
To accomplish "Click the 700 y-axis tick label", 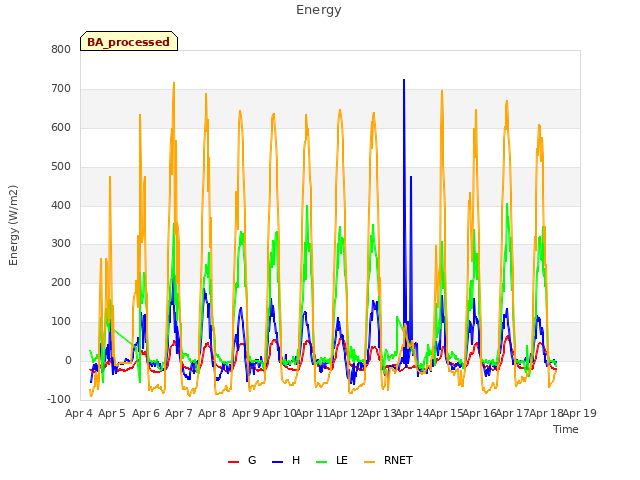I will 61,89.
